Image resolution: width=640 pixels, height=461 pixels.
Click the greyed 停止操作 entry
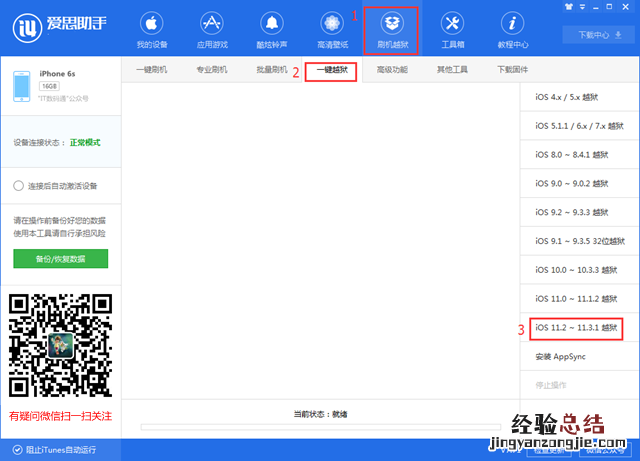[579, 385]
